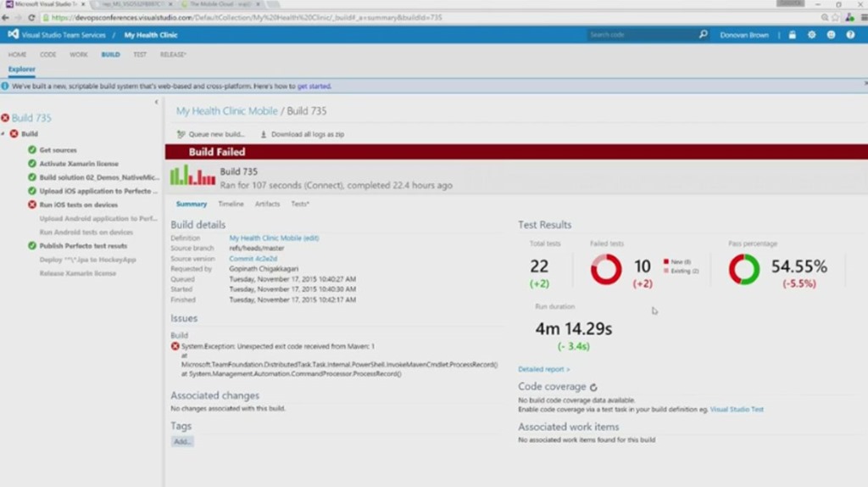Select Release Xamarin license step
The width and height of the screenshot is (868, 487).
pyautogui.click(x=77, y=273)
